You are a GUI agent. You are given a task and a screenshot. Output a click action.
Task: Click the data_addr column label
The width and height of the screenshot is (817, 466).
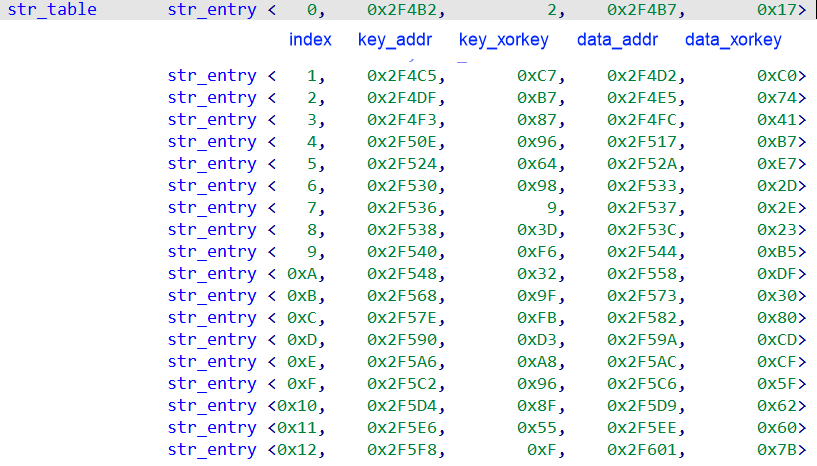coord(617,40)
